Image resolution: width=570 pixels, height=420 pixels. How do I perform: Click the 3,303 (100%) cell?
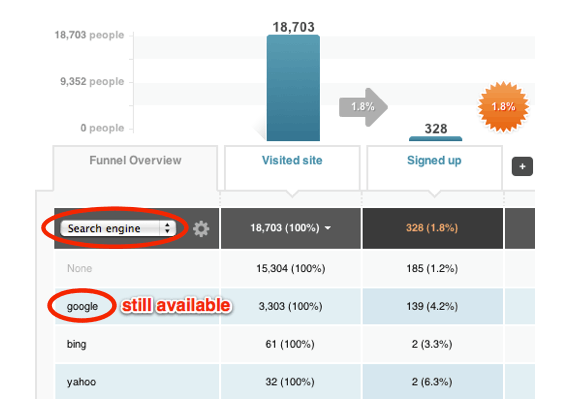click(x=291, y=306)
